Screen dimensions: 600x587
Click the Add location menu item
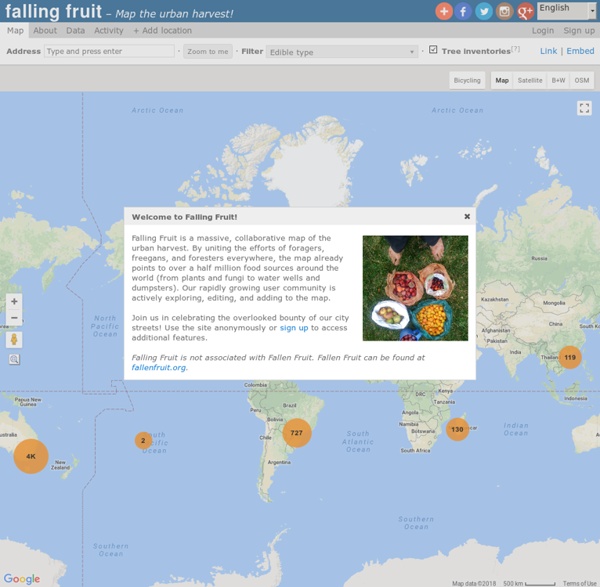pos(163,31)
